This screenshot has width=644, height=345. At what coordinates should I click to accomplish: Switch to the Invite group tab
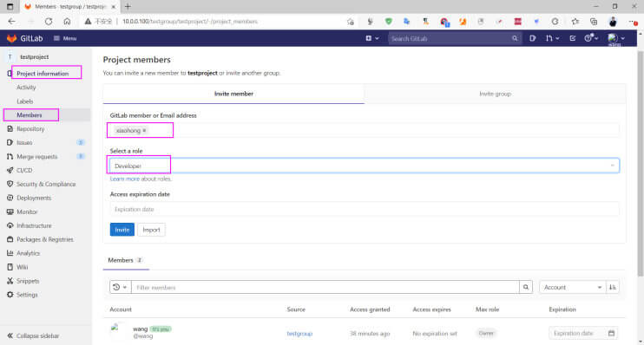click(x=495, y=94)
